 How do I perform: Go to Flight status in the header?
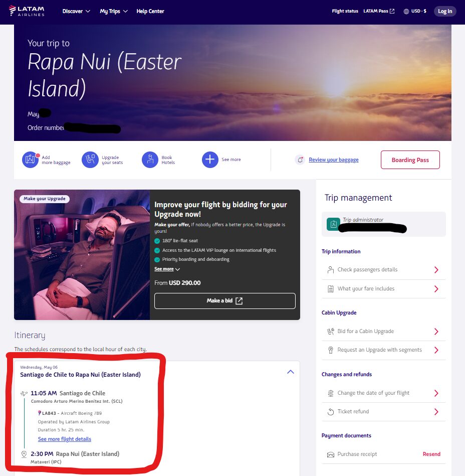click(345, 11)
